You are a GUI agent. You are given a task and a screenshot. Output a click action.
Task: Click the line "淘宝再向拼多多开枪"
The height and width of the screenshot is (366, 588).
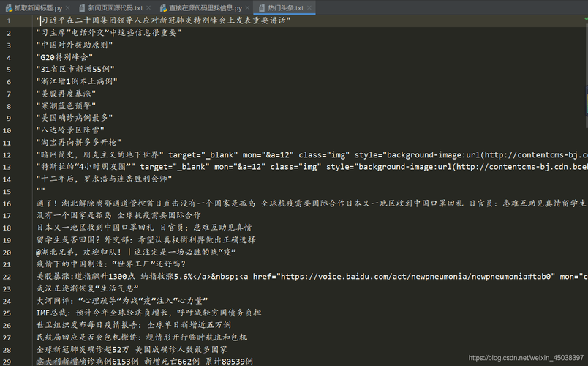pos(79,142)
